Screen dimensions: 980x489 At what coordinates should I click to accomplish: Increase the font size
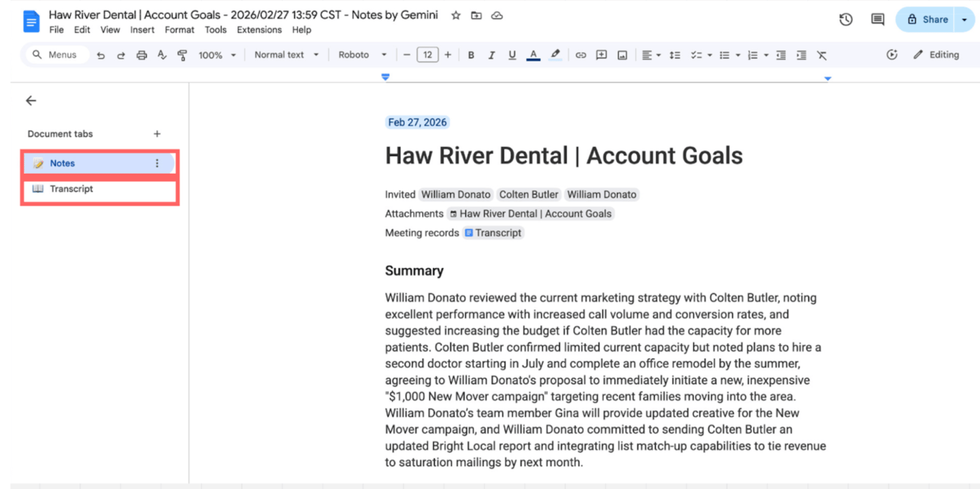448,55
